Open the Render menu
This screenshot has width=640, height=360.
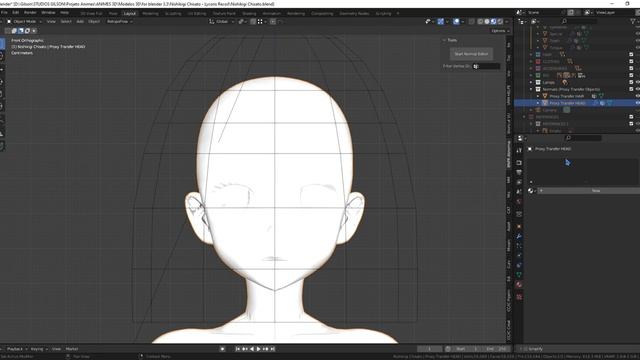[30, 13]
